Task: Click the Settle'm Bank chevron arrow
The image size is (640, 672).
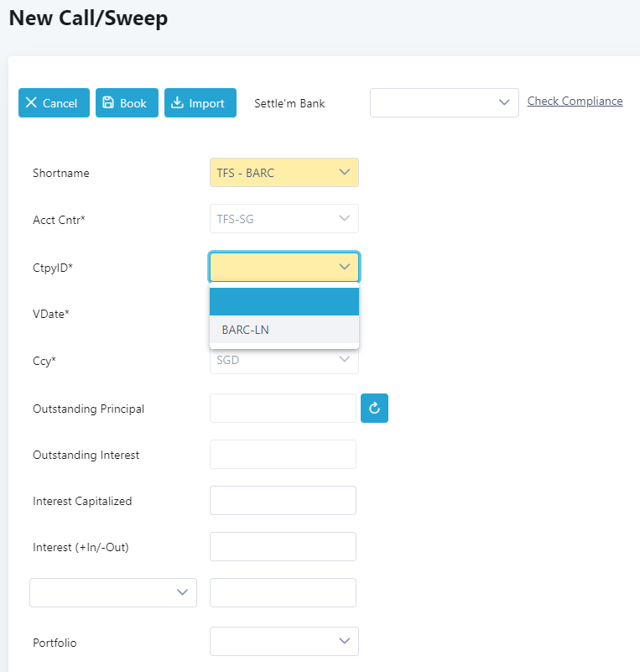Action: (x=504, y=102)
